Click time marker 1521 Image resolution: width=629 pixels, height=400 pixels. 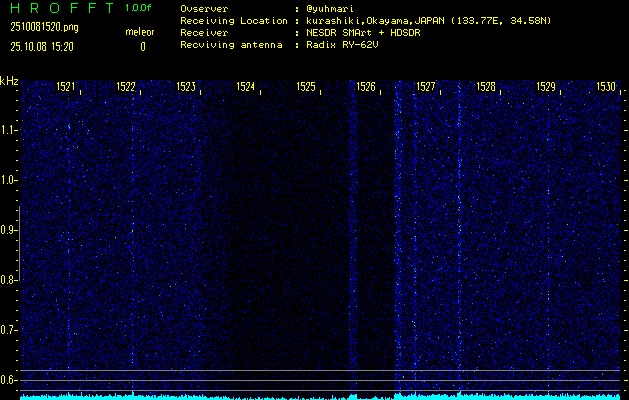click(65, 86)
